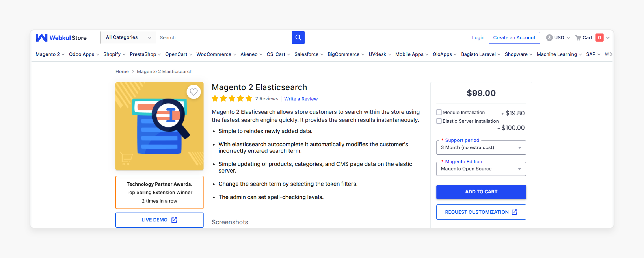
Task: Click the blue search magnifier button
Action: coord(298,38)
